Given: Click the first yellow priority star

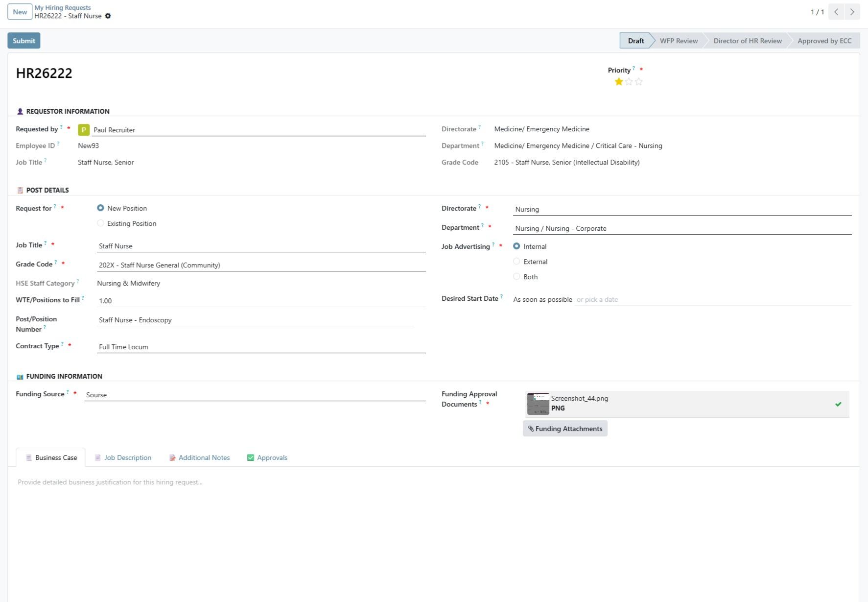Looking at the screenshot, I should click(x=619, y=82).
